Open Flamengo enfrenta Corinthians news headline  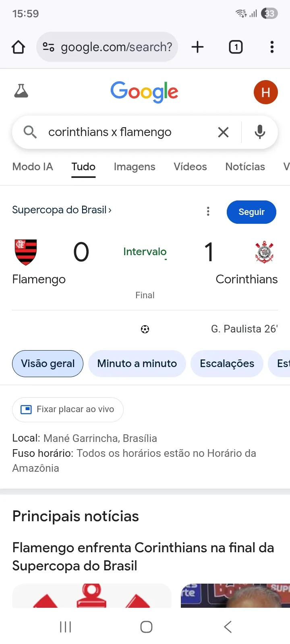pyautogui.click(x=143, y=557)
